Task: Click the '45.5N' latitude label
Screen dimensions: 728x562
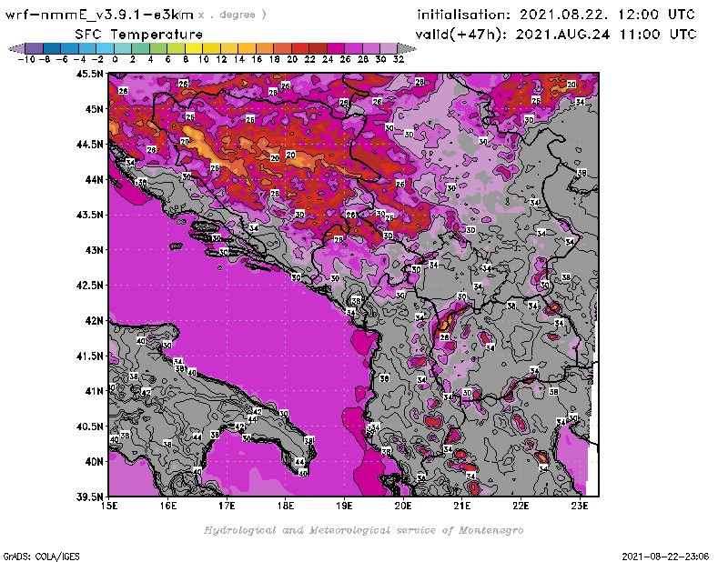Action: point(89,74)
